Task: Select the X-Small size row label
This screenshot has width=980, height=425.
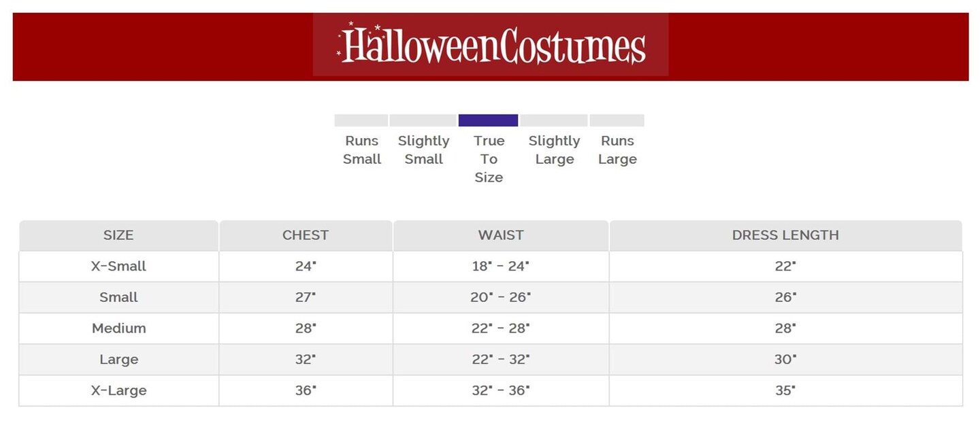Action: (x=118, y=266)
